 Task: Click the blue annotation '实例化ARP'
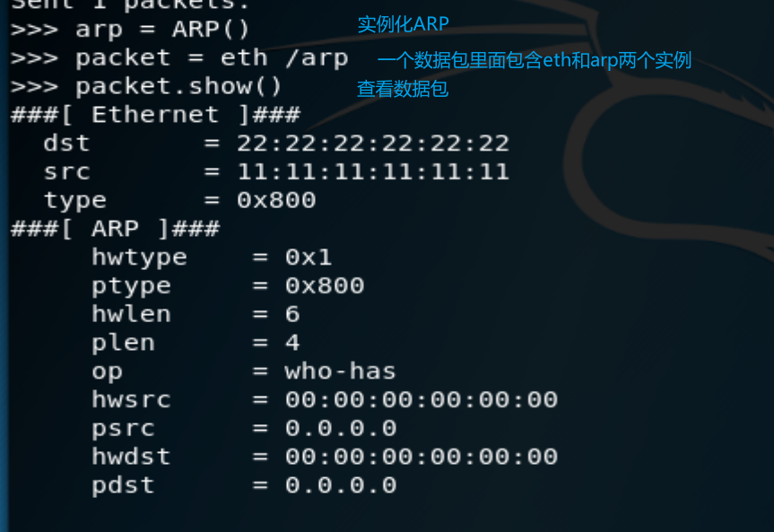[x=404, y=24]
